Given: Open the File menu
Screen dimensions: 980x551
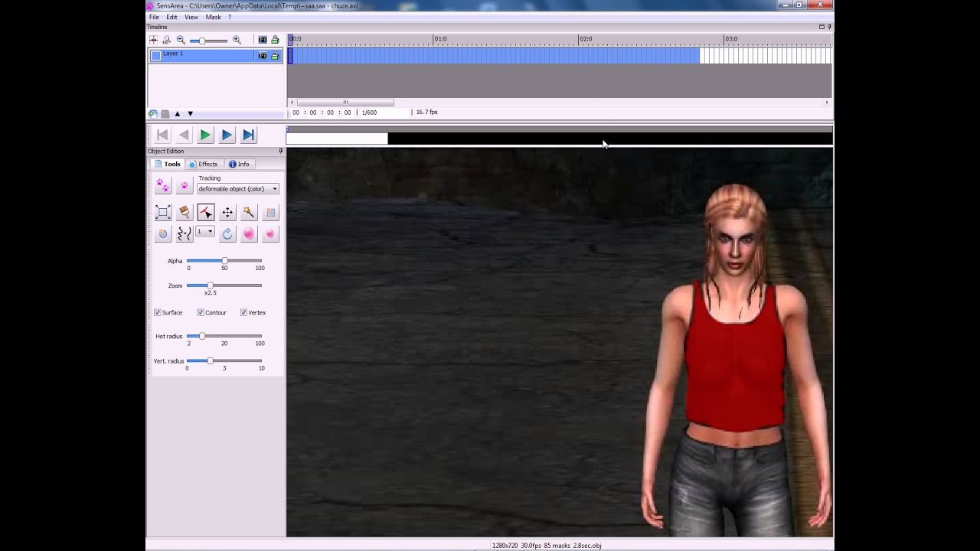Looking at the screenshot, I should tap(154, 17).
